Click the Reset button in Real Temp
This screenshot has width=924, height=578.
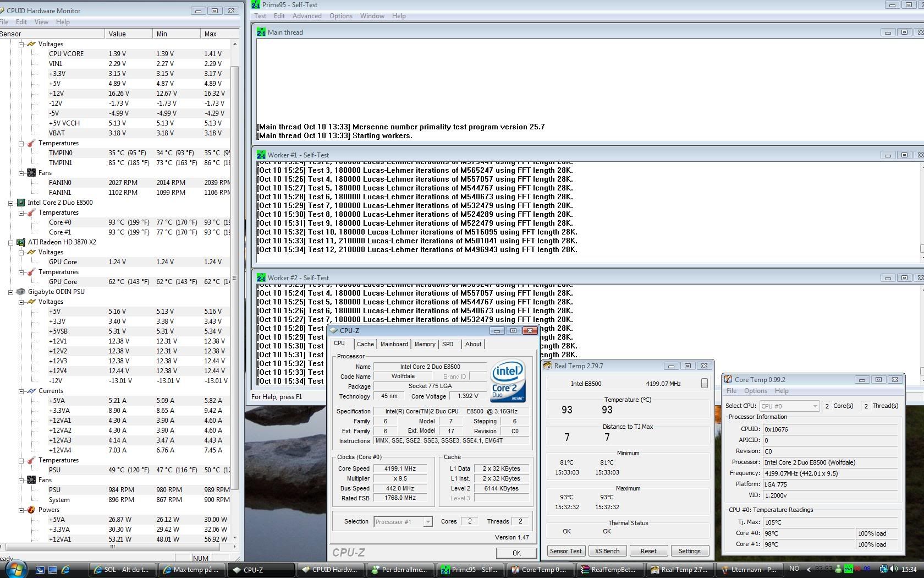tap(648, 551)
